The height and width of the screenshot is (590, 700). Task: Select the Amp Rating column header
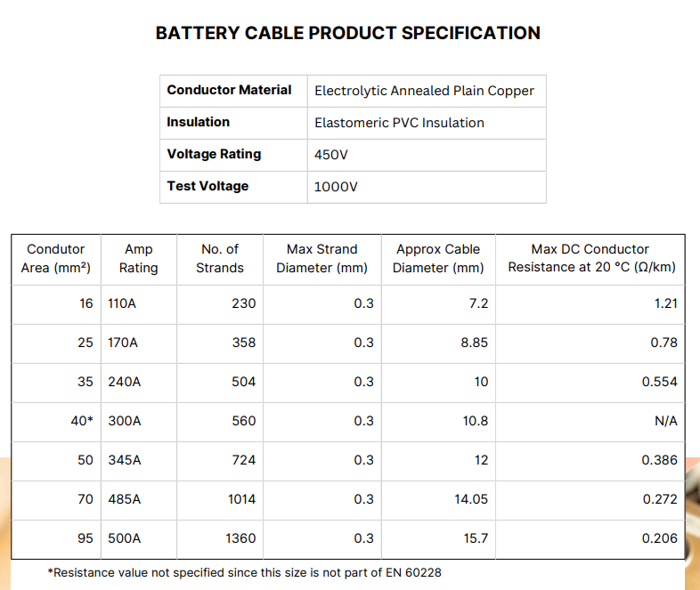(139, 259)
